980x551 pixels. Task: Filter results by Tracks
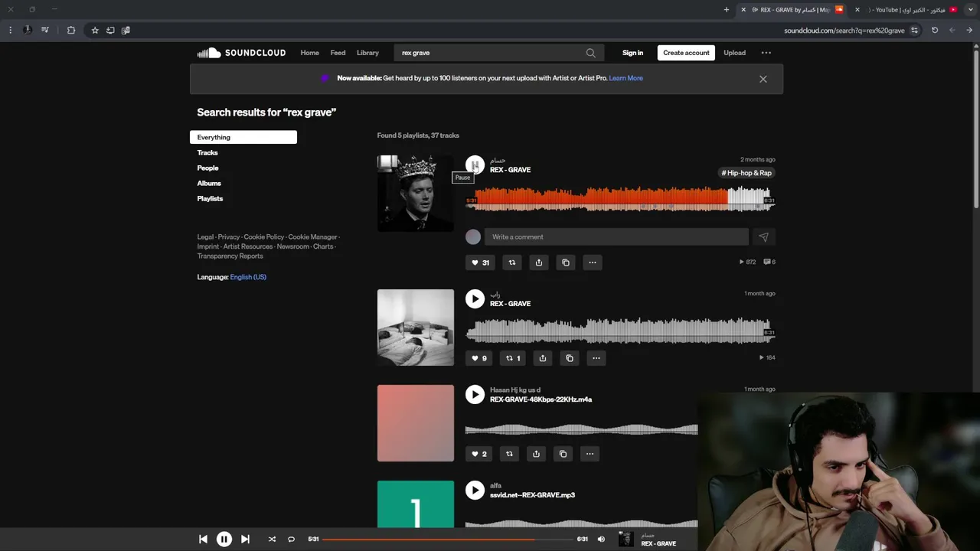pyautogui.click(x=207, y=152)
